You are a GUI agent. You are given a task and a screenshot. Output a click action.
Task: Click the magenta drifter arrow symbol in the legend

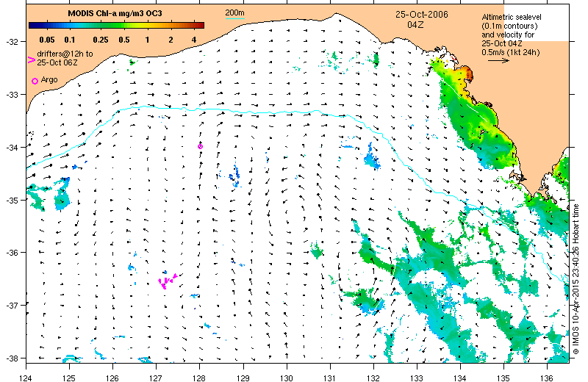pyautogui.click(x=32, y=60)
